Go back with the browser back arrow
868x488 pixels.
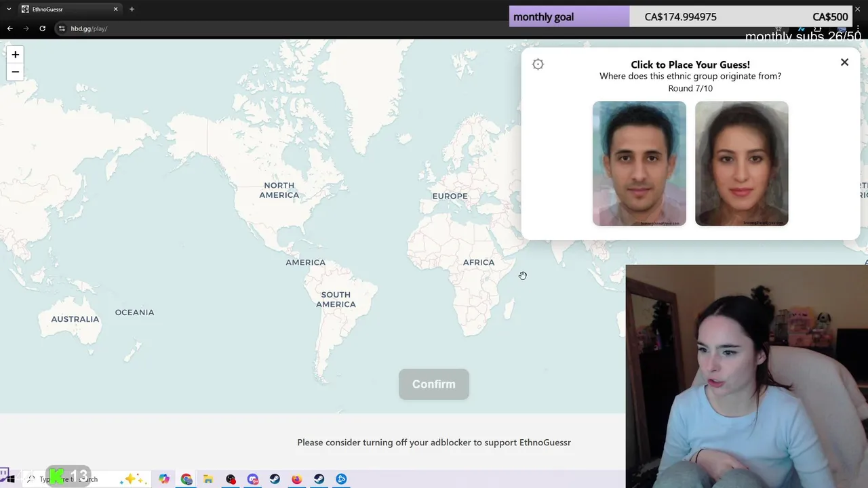[9, 28]
